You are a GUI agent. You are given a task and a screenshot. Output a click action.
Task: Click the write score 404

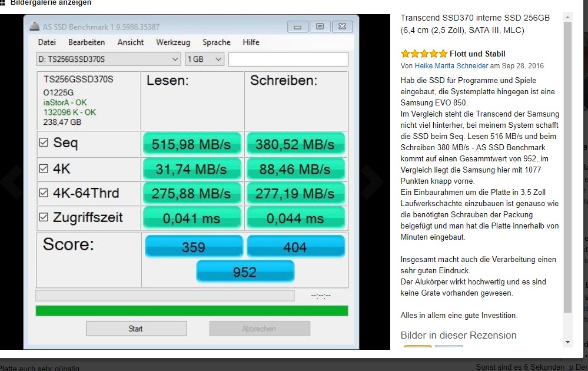(295, 247)
